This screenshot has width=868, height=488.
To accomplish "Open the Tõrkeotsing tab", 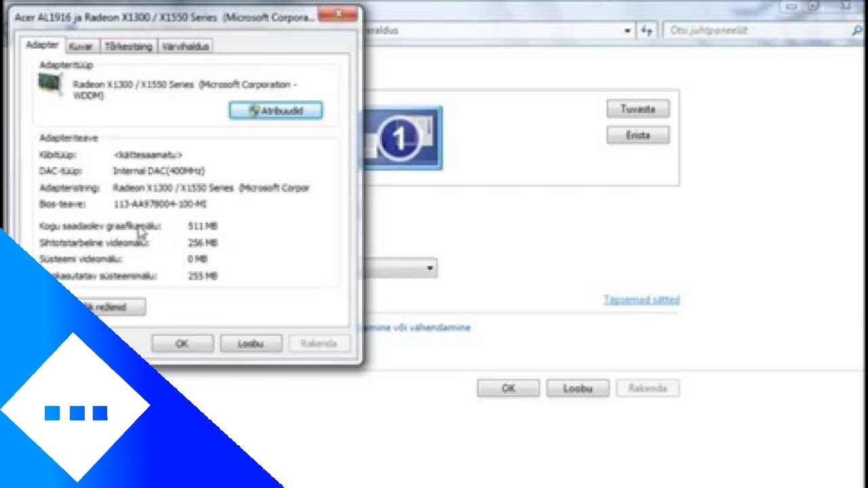I will click(128, 46).
